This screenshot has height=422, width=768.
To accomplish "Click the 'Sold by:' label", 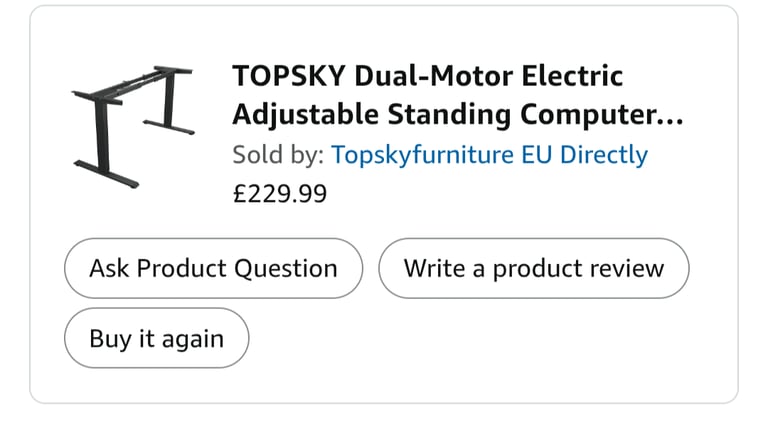I will 278,155.
